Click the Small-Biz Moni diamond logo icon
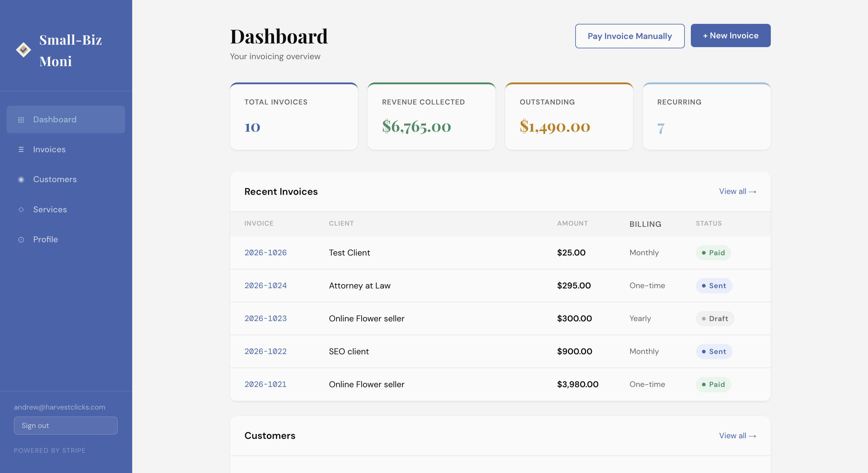The width and height of the screenshot is (868, 473). pyautogui.click(x=23, y=50)
